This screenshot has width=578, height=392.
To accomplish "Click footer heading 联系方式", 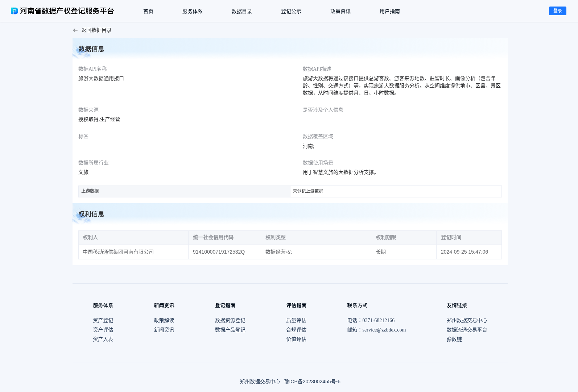I will 357,305.
